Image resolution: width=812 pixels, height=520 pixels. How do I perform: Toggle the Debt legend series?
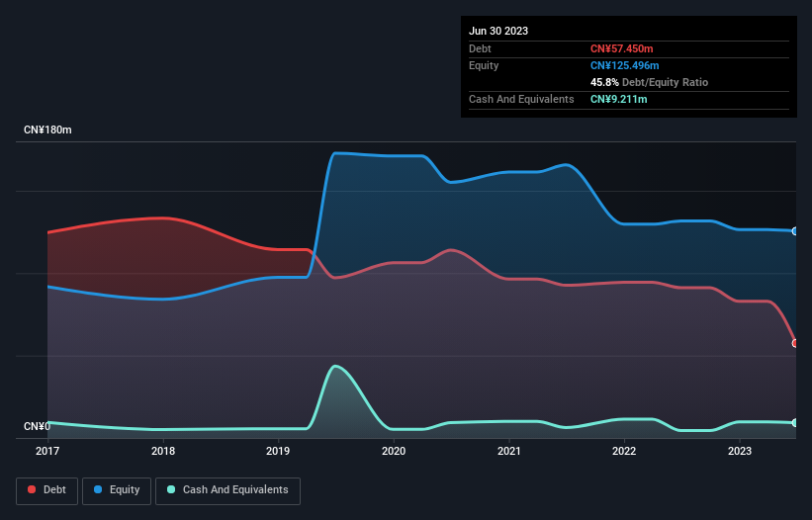(x=46, y=490)
